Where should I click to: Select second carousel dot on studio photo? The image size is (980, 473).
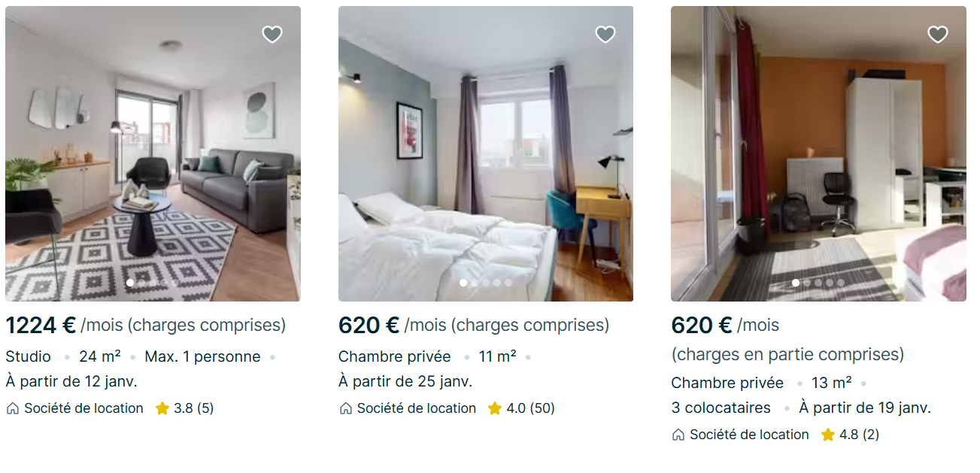[141, 283]
